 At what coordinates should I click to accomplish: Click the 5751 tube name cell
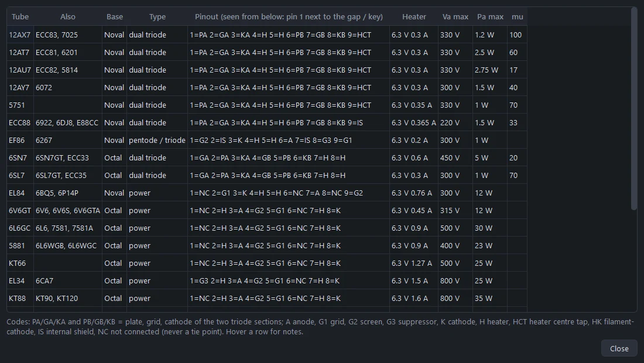click(x=20, y=105)
